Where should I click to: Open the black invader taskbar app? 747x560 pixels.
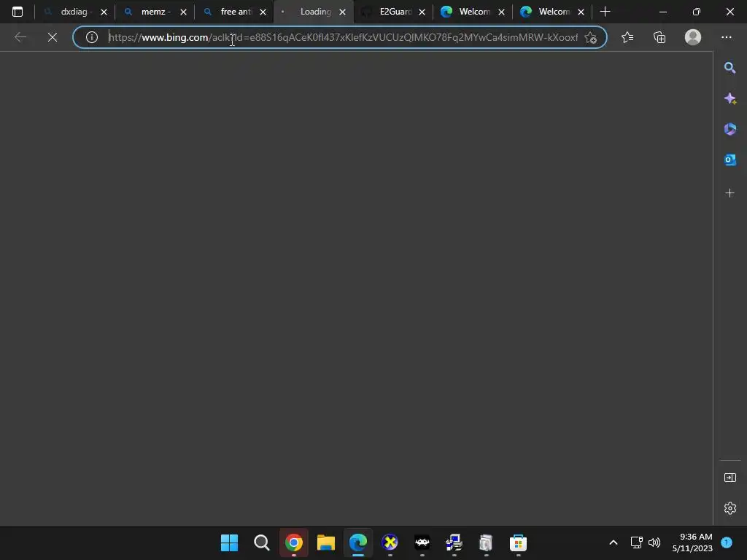422,542
